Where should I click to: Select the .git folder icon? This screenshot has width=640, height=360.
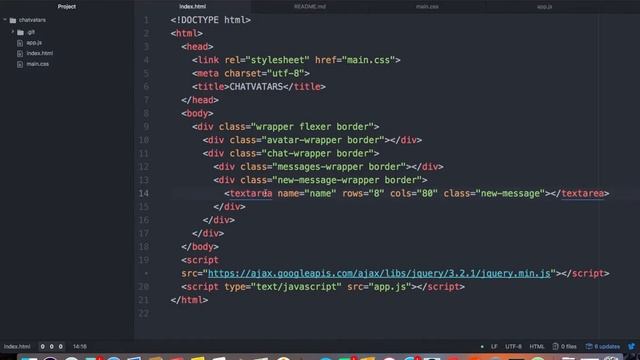coord(20,32)
